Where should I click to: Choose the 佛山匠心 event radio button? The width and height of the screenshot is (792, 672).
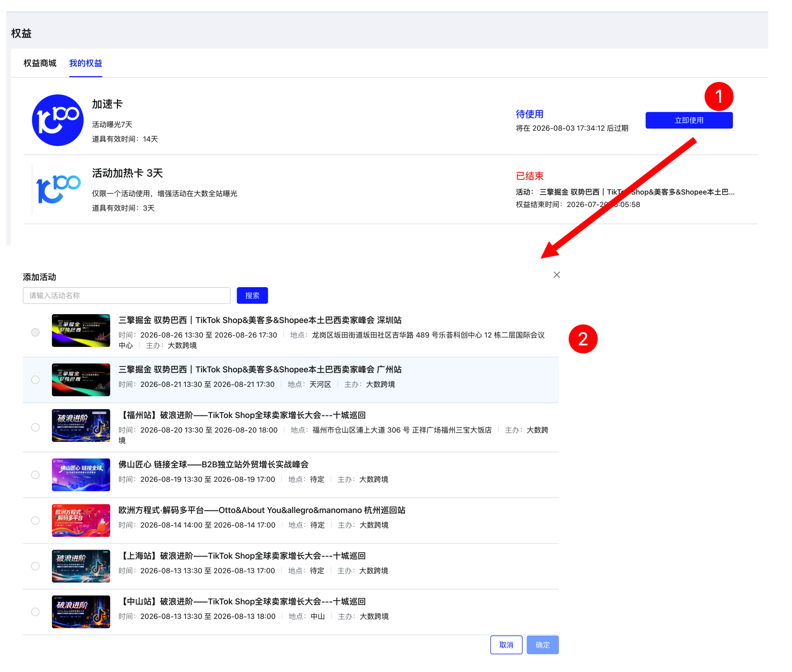35,475
